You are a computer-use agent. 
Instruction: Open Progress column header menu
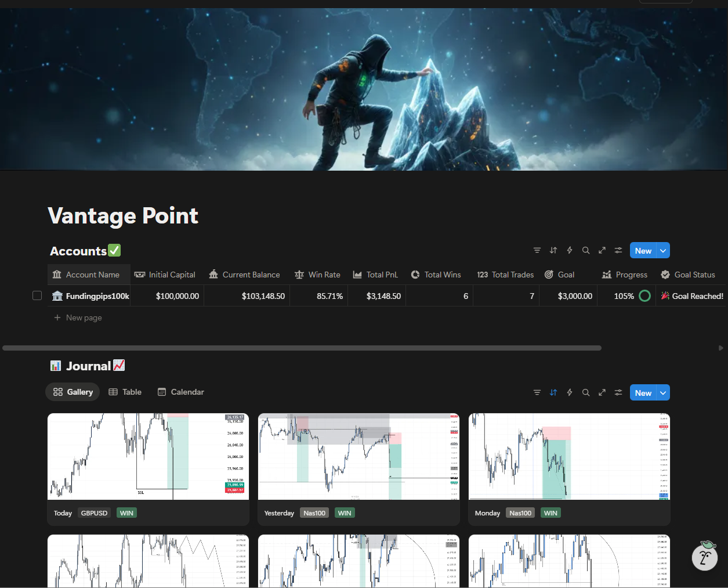coord(626,275)
